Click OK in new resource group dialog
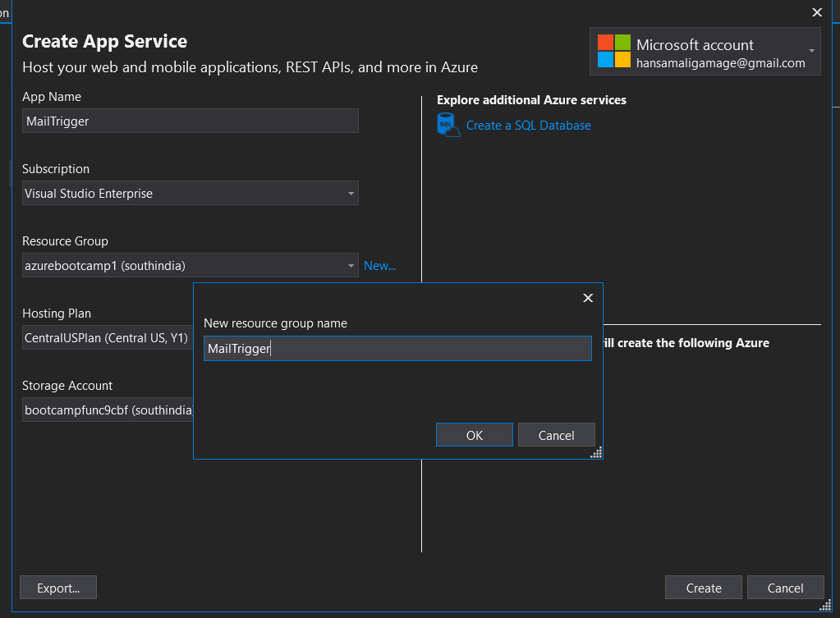This screenshot has height=618, width=840. 474,435
